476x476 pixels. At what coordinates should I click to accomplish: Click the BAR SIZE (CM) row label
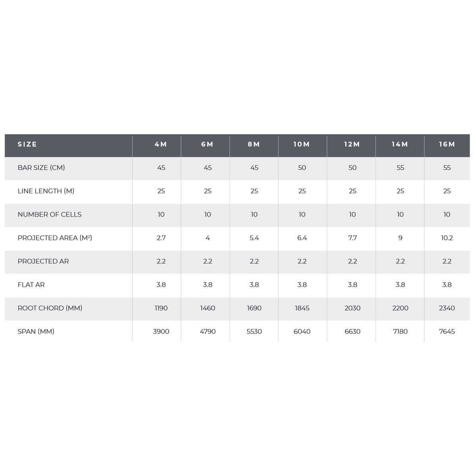[41, 168]
